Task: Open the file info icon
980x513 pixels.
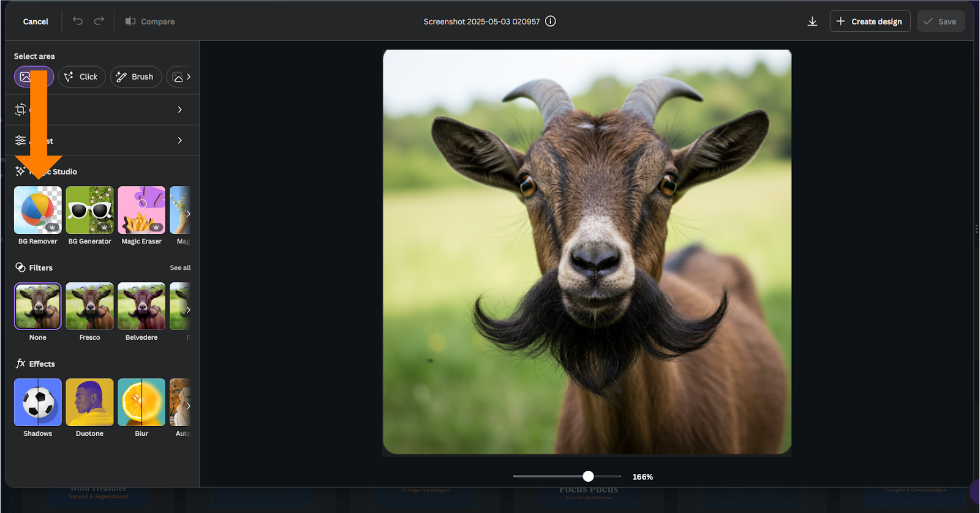Action: pos(551,21)
